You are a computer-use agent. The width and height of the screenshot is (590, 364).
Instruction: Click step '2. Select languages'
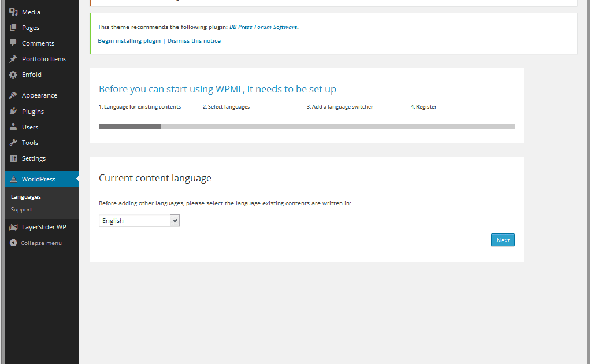click(226, 107)
